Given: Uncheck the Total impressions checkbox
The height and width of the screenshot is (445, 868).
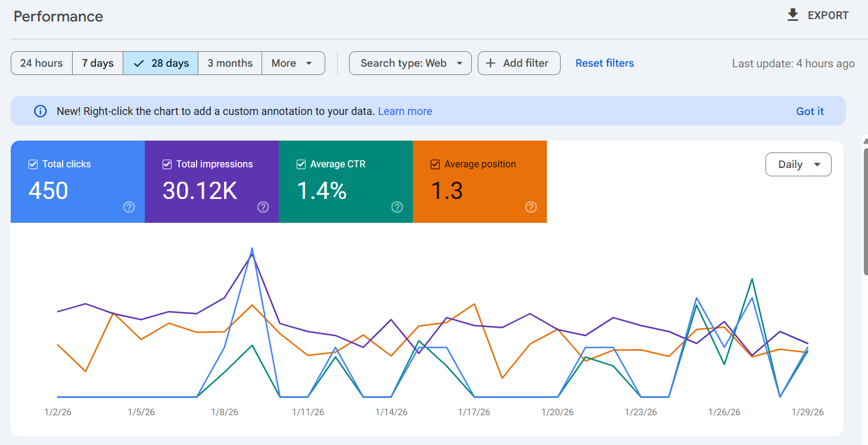Looking at the screenshot, I should (x=167, y=164).
